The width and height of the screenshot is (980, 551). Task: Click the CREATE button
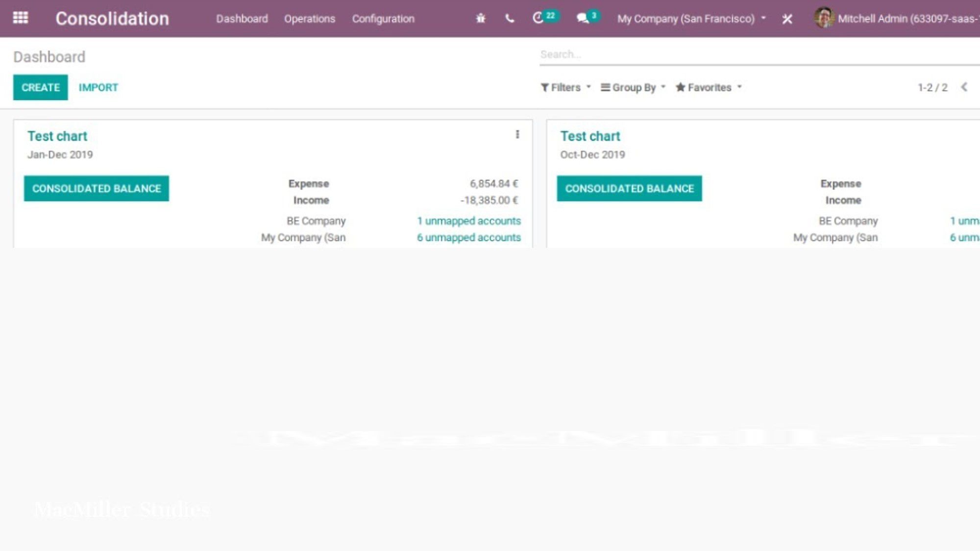coord(40,87)
